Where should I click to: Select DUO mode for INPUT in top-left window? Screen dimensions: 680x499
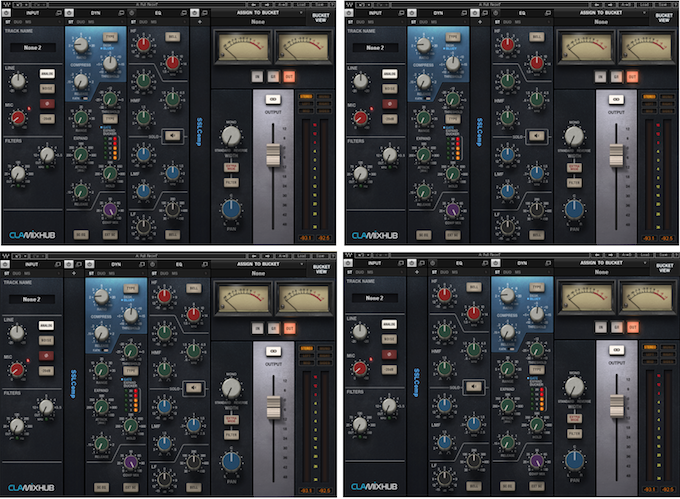pos(18,22)
